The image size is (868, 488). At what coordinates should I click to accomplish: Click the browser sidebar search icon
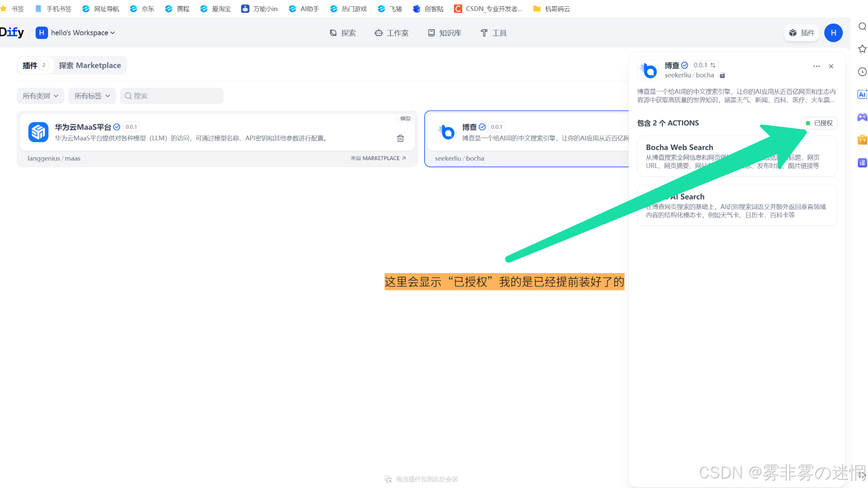coord(862,26)
